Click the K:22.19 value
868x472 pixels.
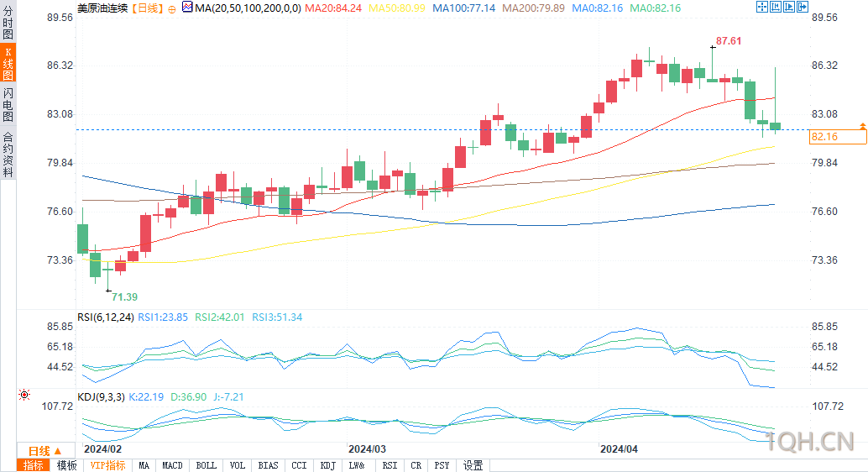pyautogui.click(x=146, y=397)
